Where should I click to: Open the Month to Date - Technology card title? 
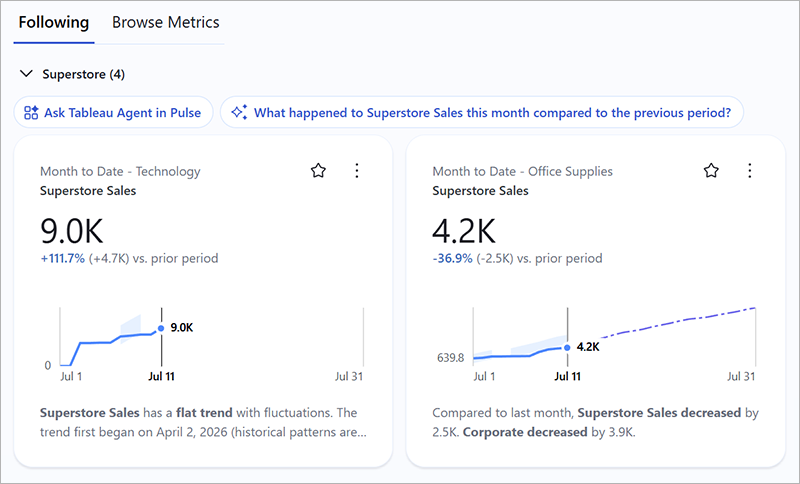tap(120, 171)
